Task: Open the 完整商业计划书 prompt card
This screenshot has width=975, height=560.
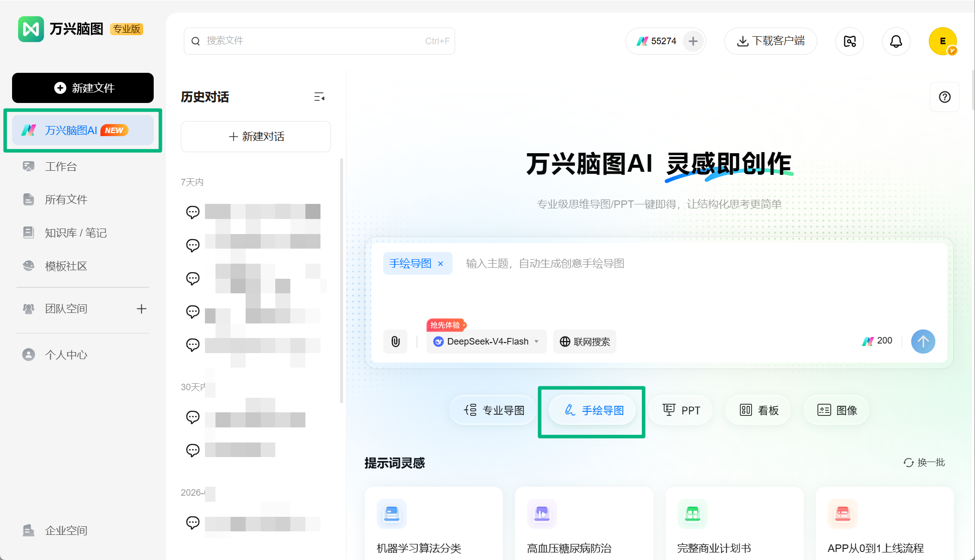Action: pos(734,523)
